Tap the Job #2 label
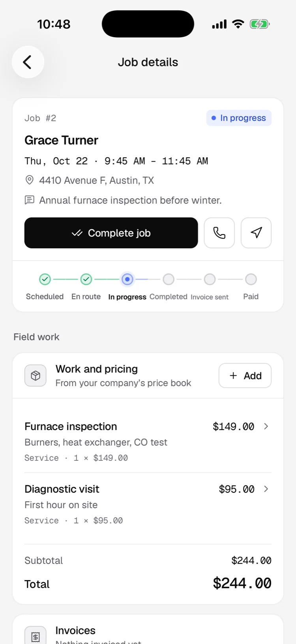296x644 pixels. (40, 118)
